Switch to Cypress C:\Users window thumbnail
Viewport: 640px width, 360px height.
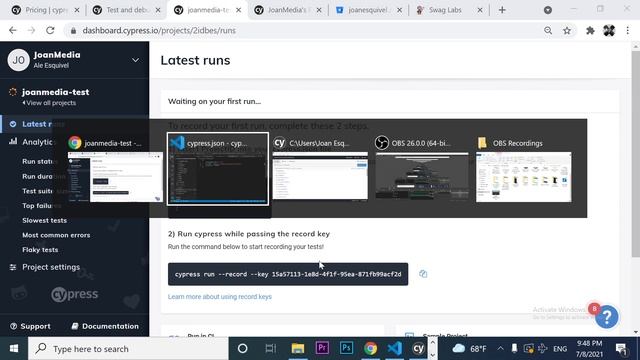pyautogui.click(x=320, y=169)
